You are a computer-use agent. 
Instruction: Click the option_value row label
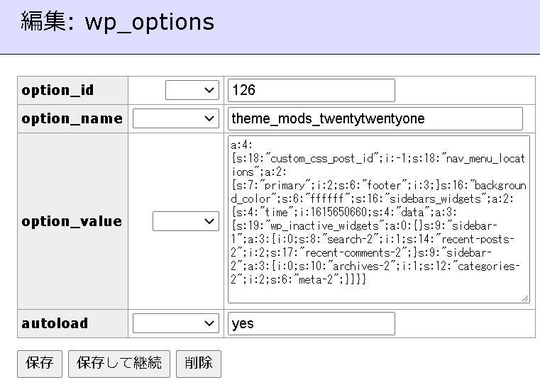pyautogui.click(x=72, y=221)
